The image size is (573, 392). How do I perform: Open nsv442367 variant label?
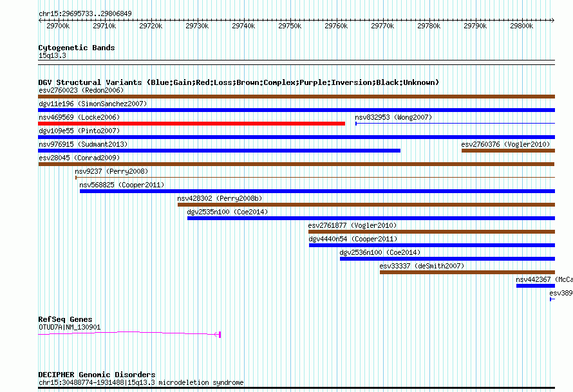pyautogui.click(x=544, y=279)
